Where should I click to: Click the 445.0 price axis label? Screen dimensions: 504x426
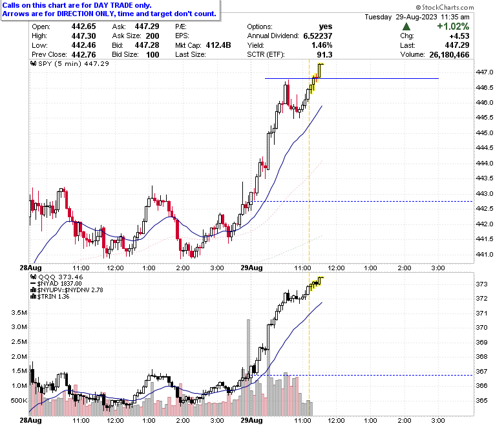click(x=485, y=133)
